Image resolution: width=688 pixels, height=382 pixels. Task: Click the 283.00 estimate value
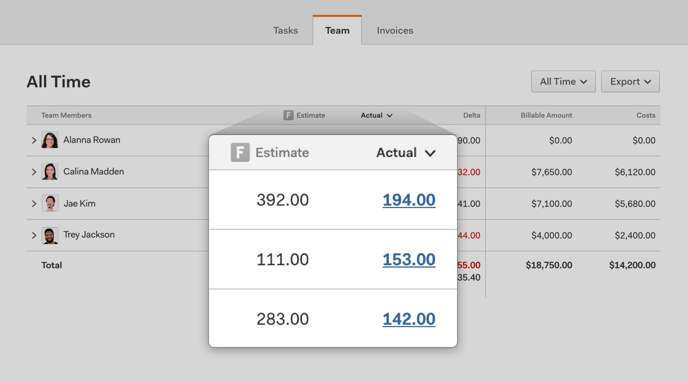tap(283, 319)
